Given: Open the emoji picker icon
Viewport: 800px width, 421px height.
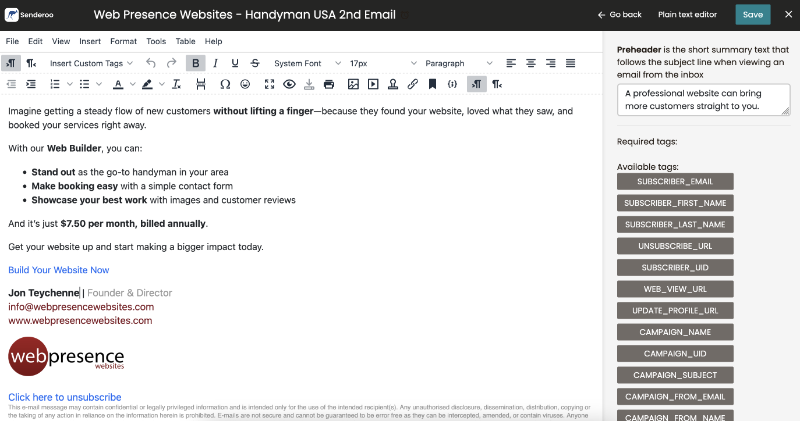Looking at the screenshot, I should pos(246,84).
